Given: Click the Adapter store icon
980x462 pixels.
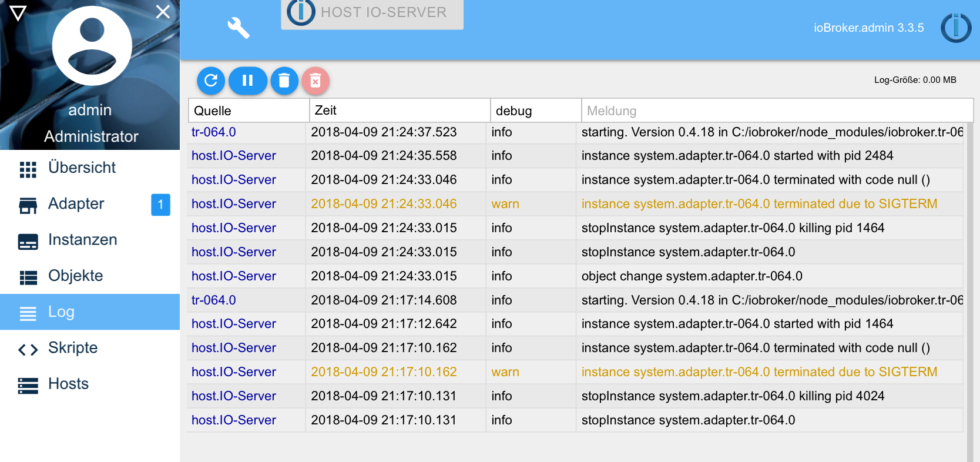Looking at the screenshot, I should [x=28, y=205].
